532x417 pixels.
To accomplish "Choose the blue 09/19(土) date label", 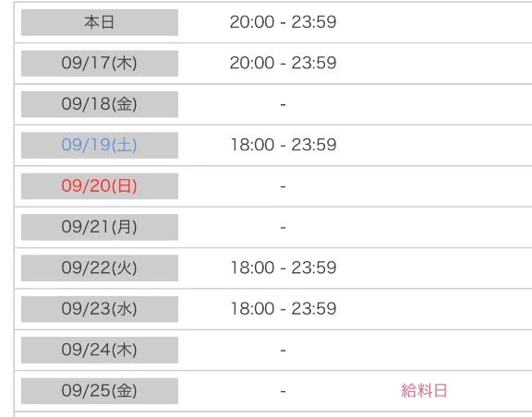I will pos(100,145).
